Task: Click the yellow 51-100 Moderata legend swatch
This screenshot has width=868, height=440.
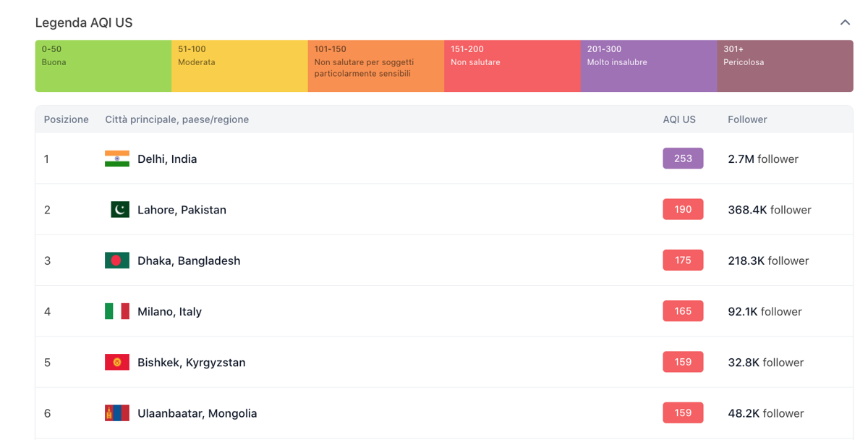Action: (239, 66)
